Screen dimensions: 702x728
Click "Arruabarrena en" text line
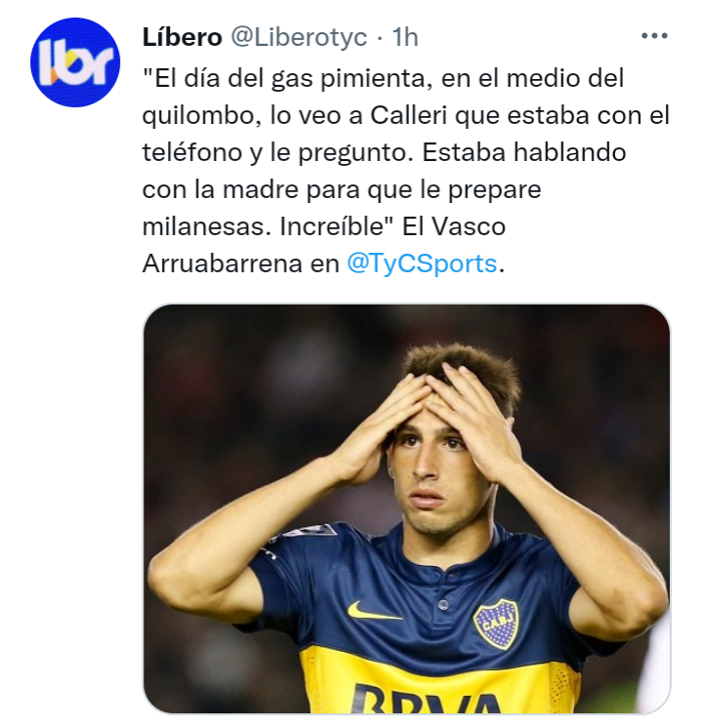click(x=240, y=263)
